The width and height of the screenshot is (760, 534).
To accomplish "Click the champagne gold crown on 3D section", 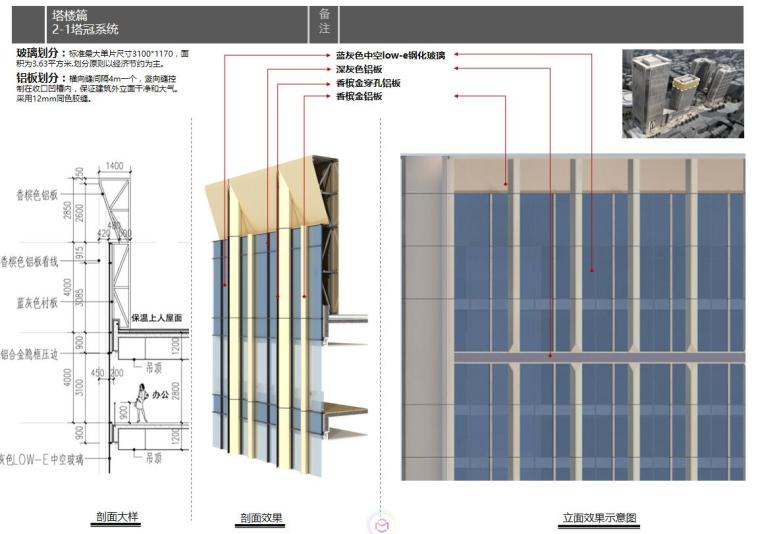I will click(260, 197).
